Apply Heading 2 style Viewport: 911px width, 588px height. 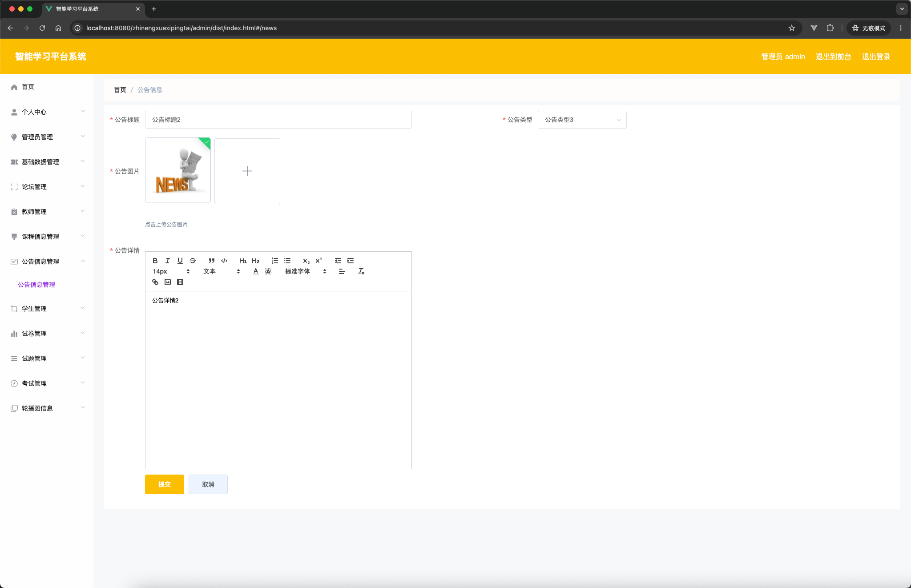pos(255,261)
